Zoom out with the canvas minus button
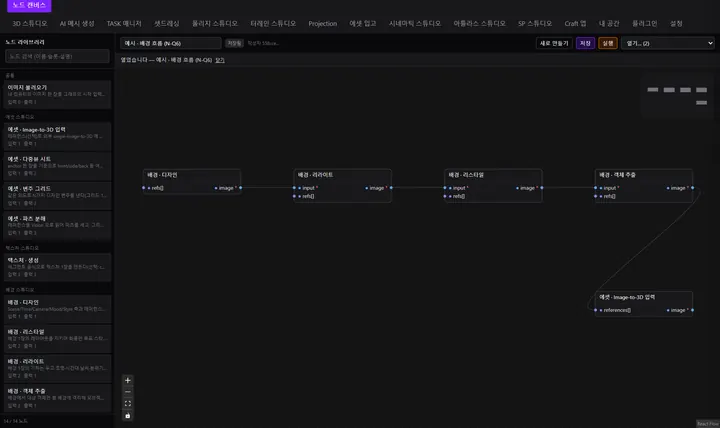Viewport: 720px width, 428px height. [128, 392]
